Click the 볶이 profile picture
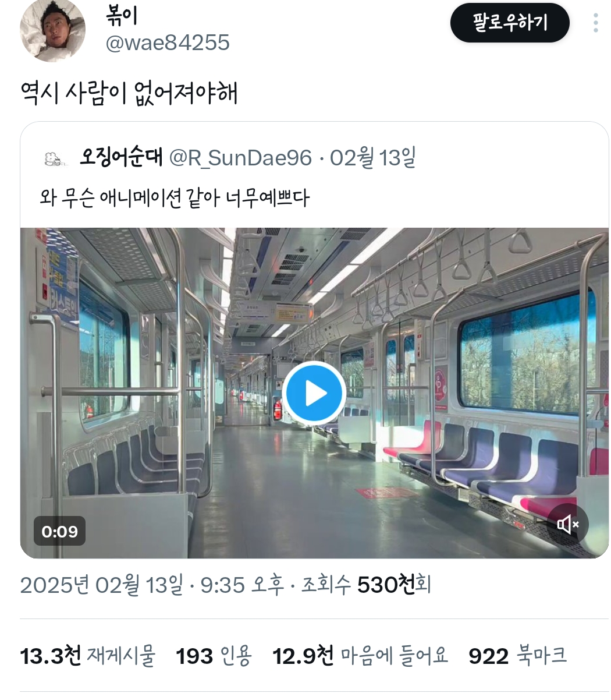The image size is (611, 700). point(54,32)
